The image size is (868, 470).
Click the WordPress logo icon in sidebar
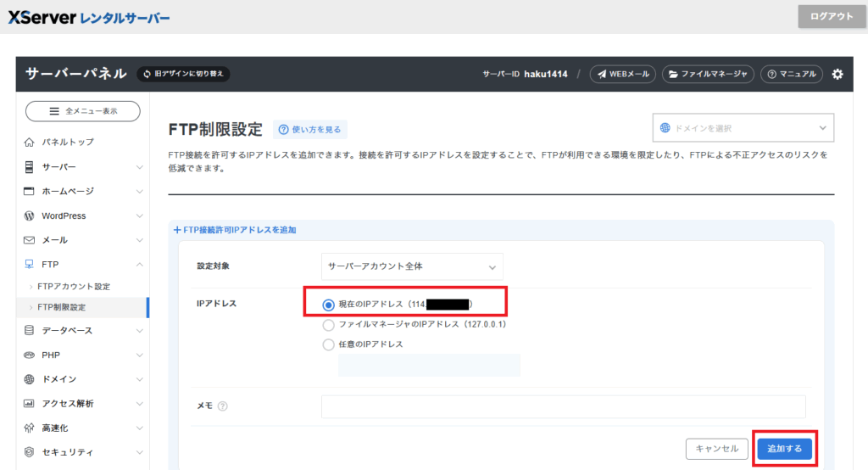click(x=29, y=215)
